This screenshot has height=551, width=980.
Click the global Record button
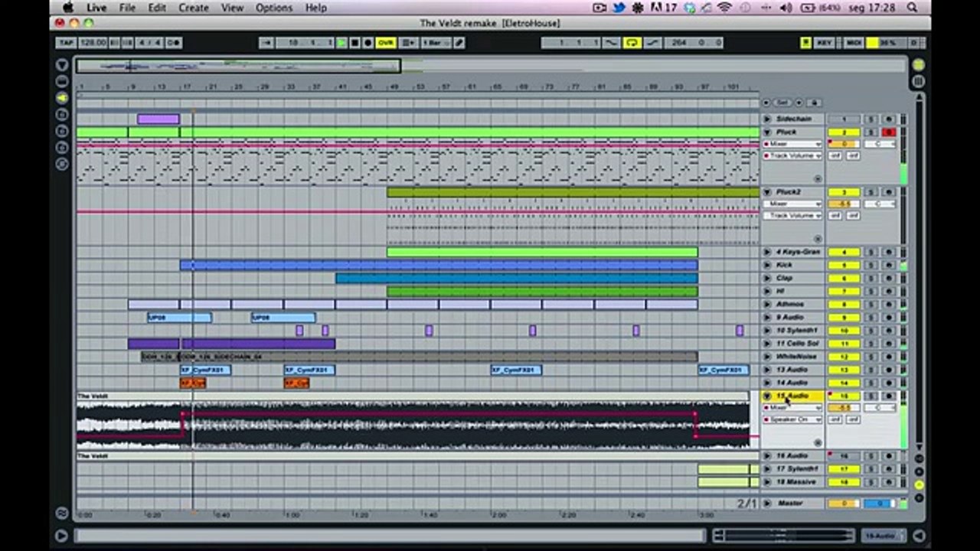click(367, 43)
